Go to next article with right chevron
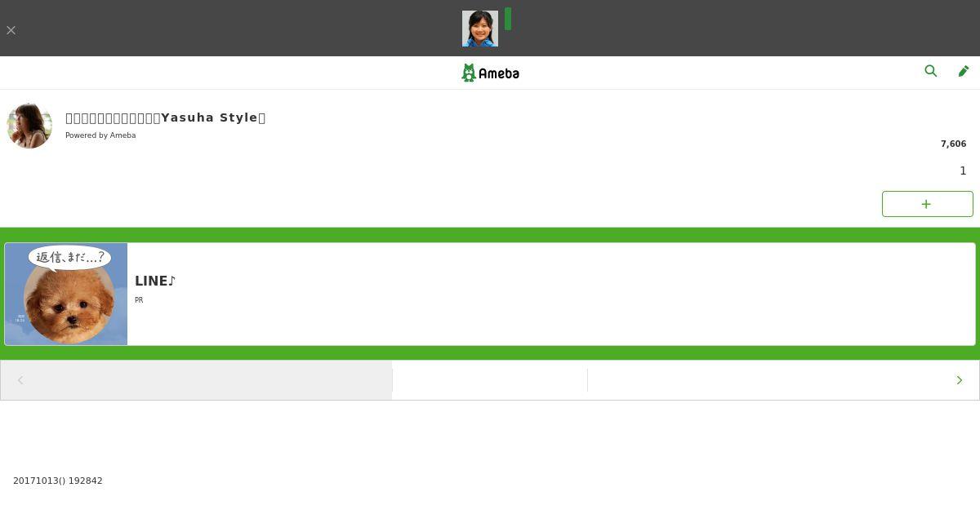The image size is (980, 514). [x=960, y=380]
